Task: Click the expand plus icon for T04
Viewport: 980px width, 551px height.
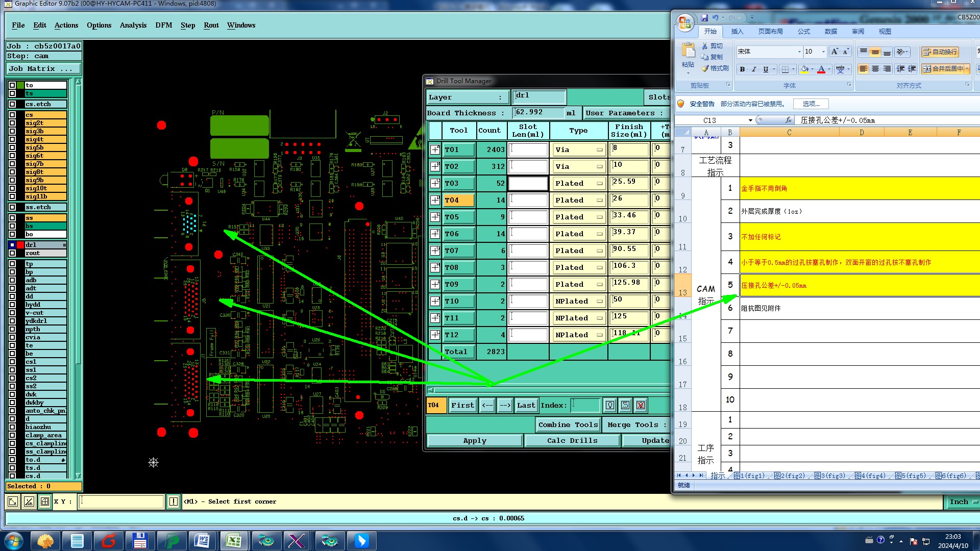Action: click(x=435, y=200)
